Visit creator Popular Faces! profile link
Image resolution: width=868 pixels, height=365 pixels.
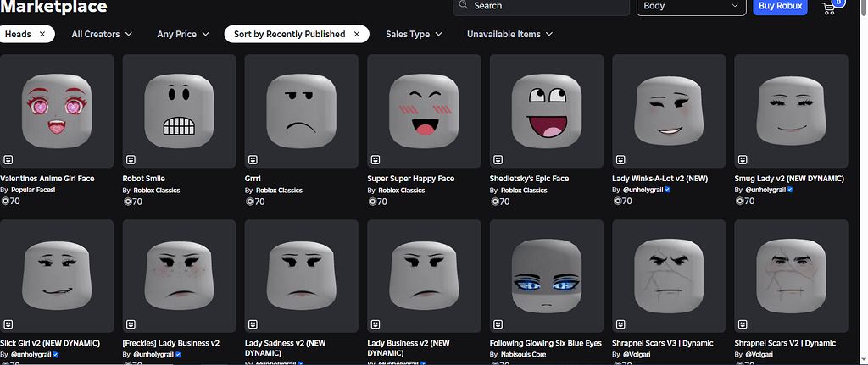(x=33, y=191)
